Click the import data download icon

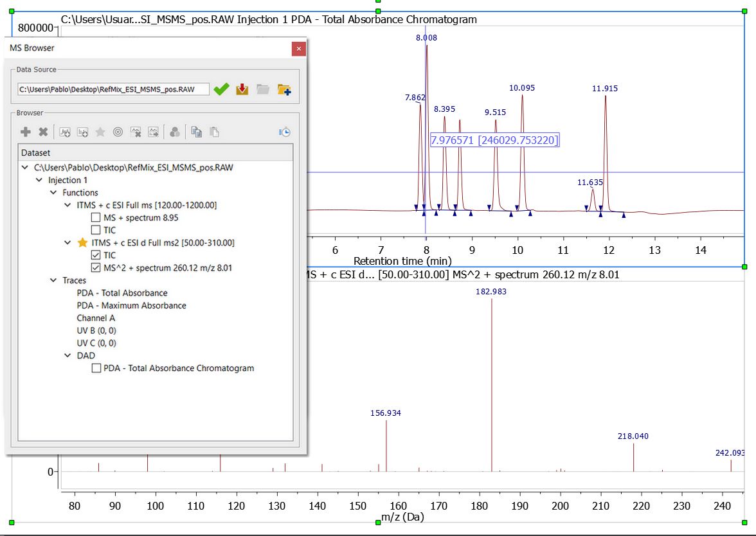(x=242, y=89)
